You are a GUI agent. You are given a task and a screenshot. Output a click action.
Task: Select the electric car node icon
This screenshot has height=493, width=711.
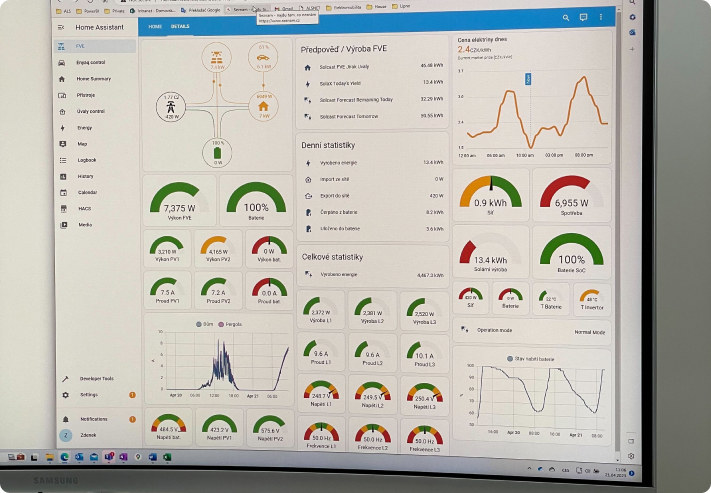pyautogui.click(x=263, y=59)
